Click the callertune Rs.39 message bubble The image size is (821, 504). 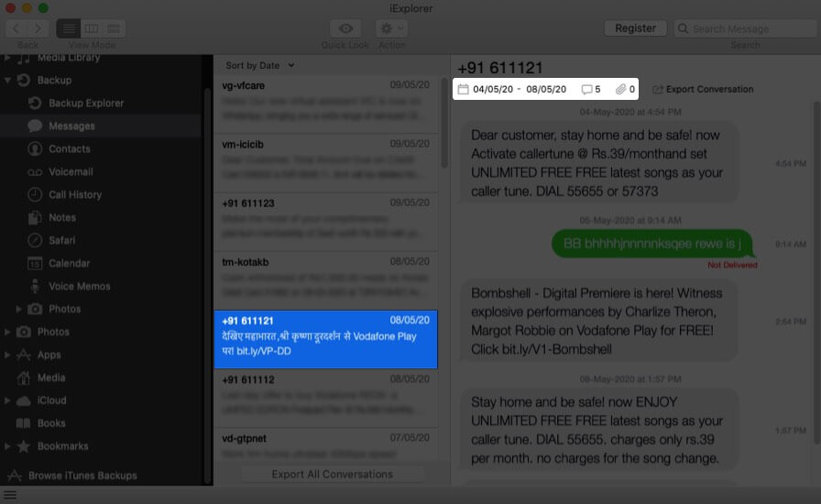(598, 163)
